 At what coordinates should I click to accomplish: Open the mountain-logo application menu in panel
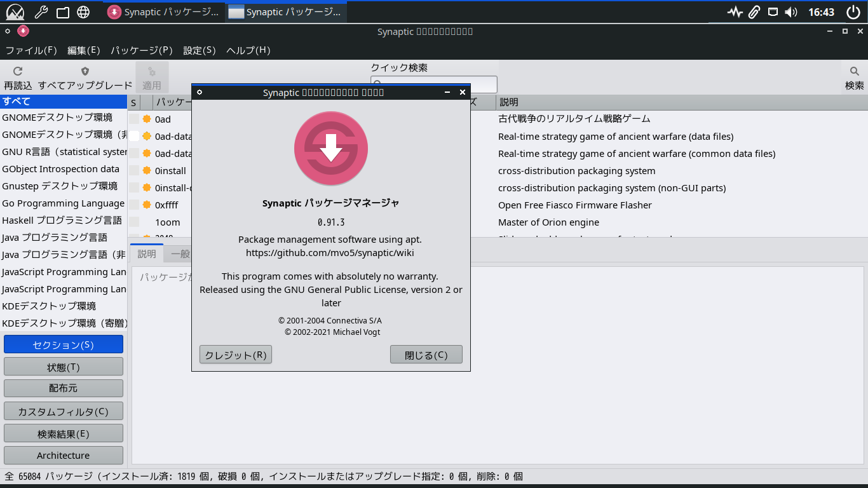tap(15, 11)
